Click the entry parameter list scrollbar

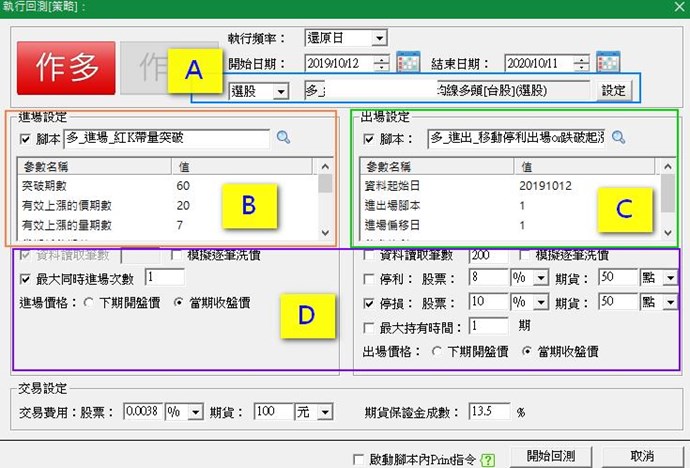click(x=324, y=210)
